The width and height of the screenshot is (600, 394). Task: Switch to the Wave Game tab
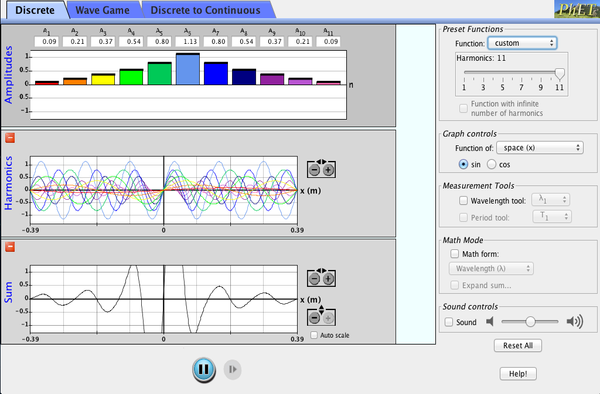(x=103, y=10)
